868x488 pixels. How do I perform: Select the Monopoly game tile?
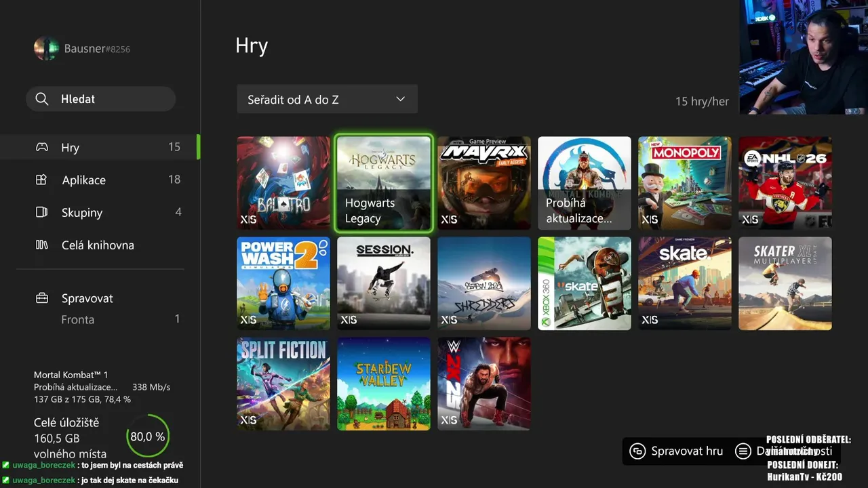tap(685, 183)
